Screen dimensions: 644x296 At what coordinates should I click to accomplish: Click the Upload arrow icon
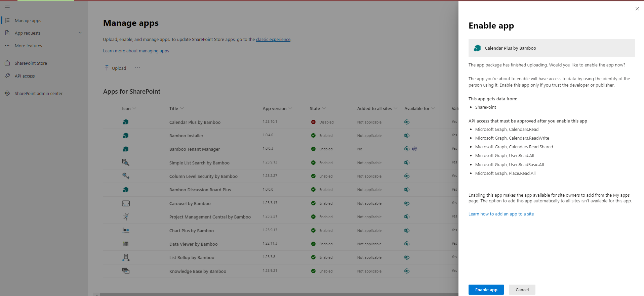(107, 68)
